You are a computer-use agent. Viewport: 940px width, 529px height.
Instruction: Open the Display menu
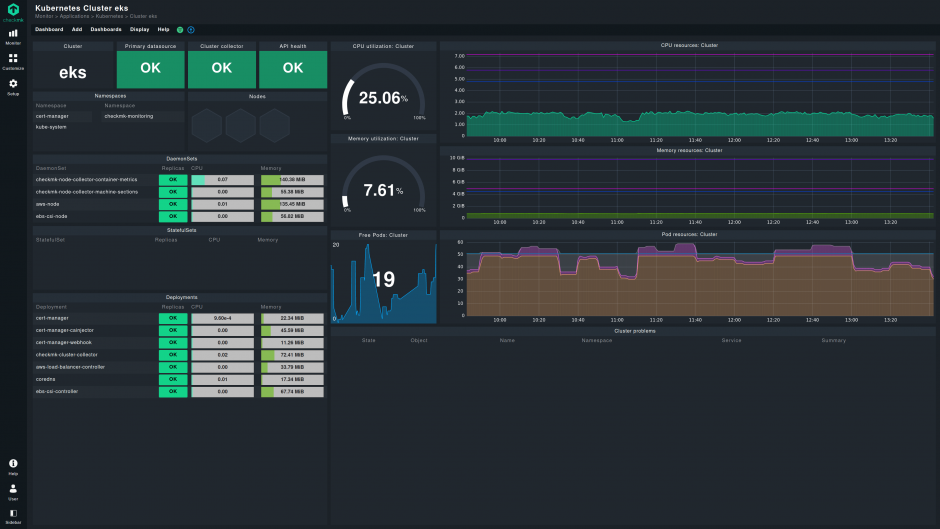coord(139,30)
